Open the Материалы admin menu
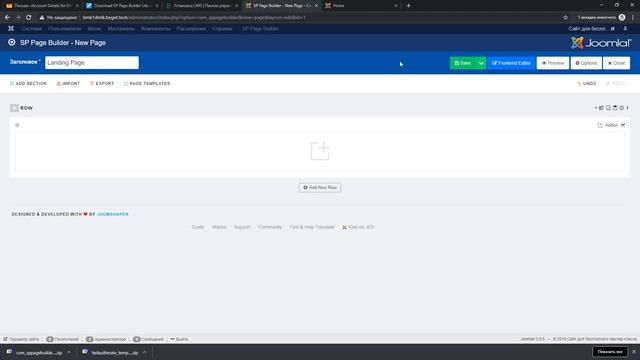Image resolution: width=640 pixels, height=360 pixels. [121, 29]
